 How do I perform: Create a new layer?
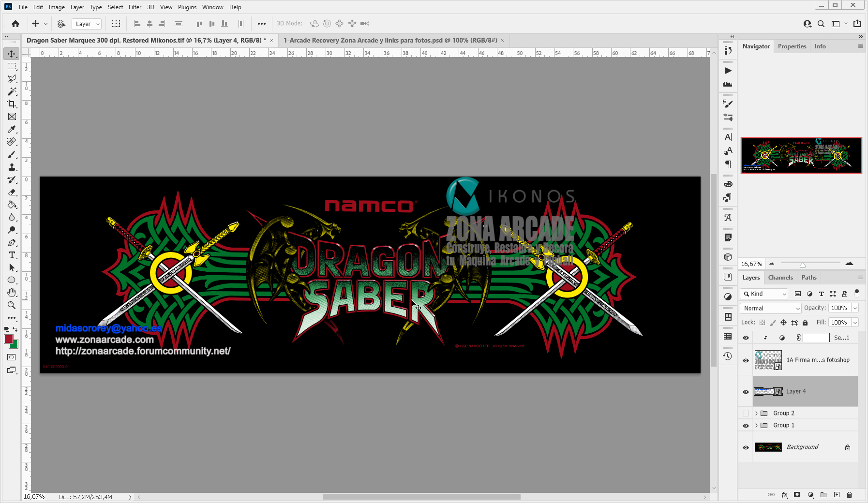point(837,495)
